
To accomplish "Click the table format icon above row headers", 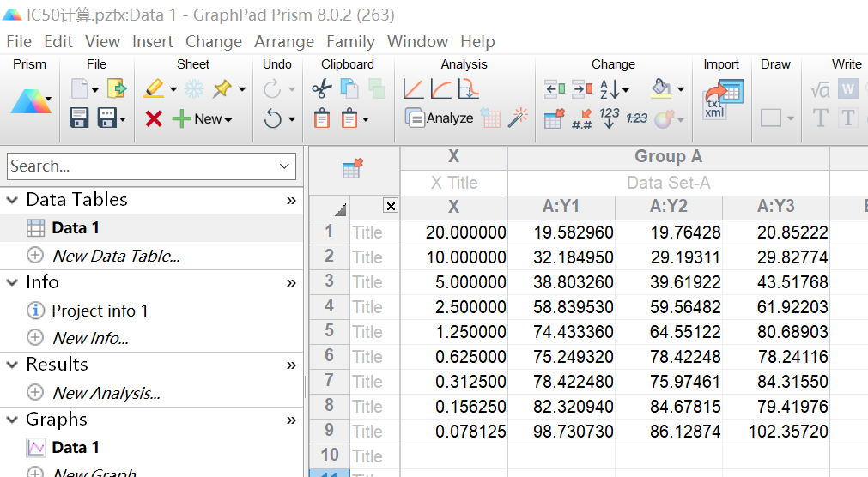I will (353, 168).
